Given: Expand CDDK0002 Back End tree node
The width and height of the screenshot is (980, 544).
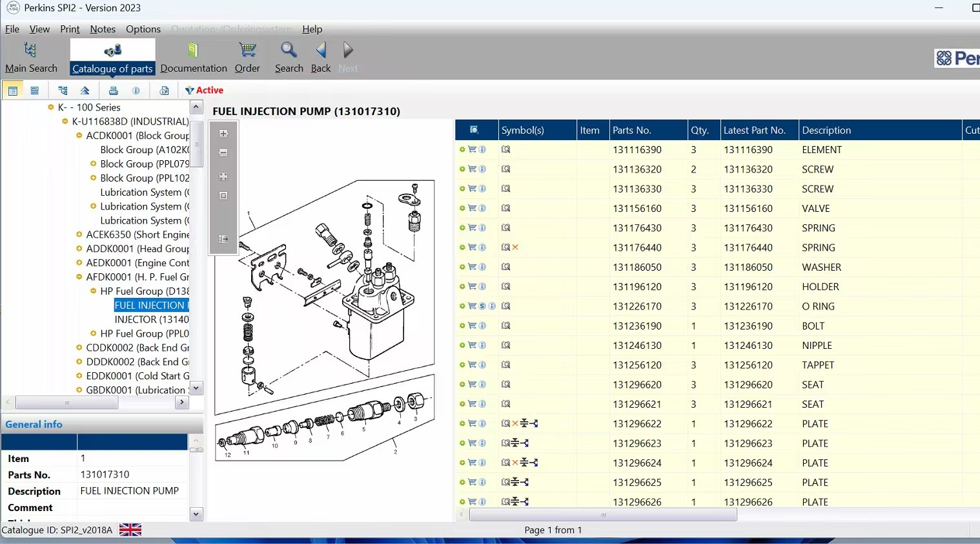Looking at the screenshot, I should (79, 348).
